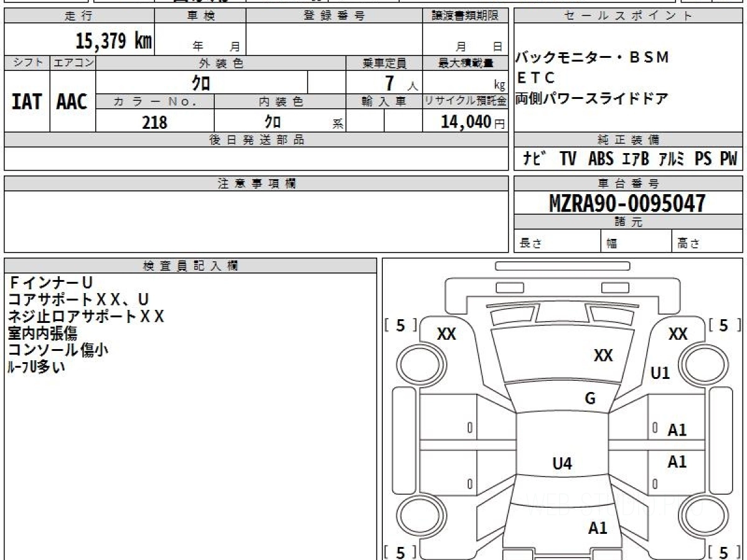The height and width of the screenshot is (560, 747).
Task: Select the 走行 column header
Action: coord(79,16)
